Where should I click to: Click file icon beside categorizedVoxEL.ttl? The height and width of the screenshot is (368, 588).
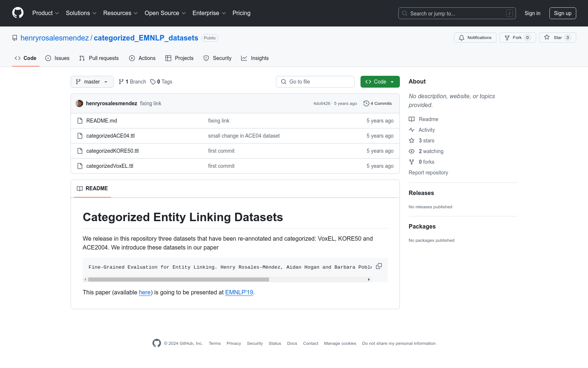tap(80, 166)
